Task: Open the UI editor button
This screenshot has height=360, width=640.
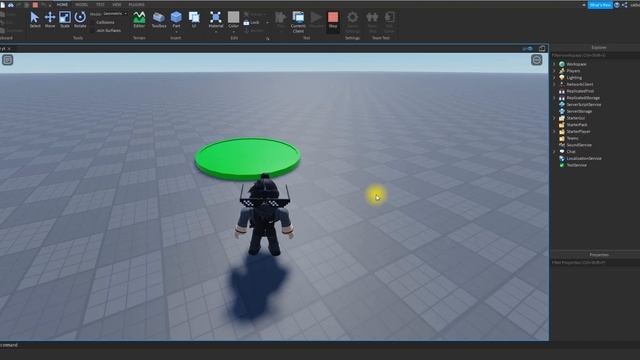Action: 194,19
